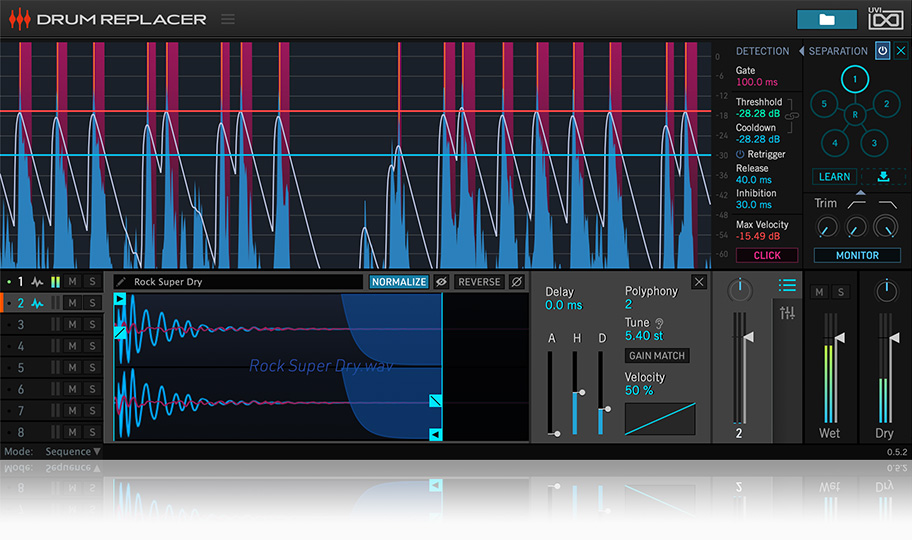This screenshot has width=912, height=540.
Task: Click the pencil icon beside Rock Super Dry
Action: [x=121, y=282]
